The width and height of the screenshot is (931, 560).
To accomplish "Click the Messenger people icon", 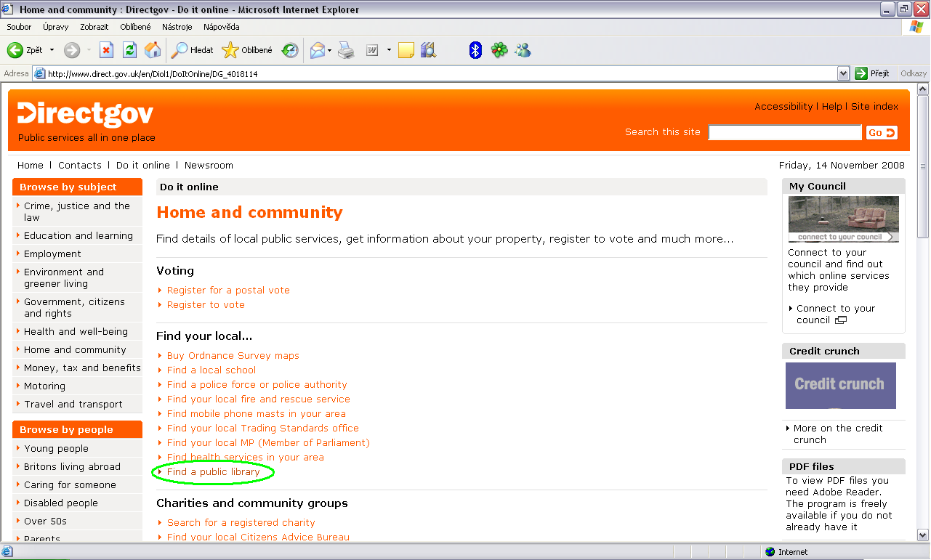I will 523,50.
